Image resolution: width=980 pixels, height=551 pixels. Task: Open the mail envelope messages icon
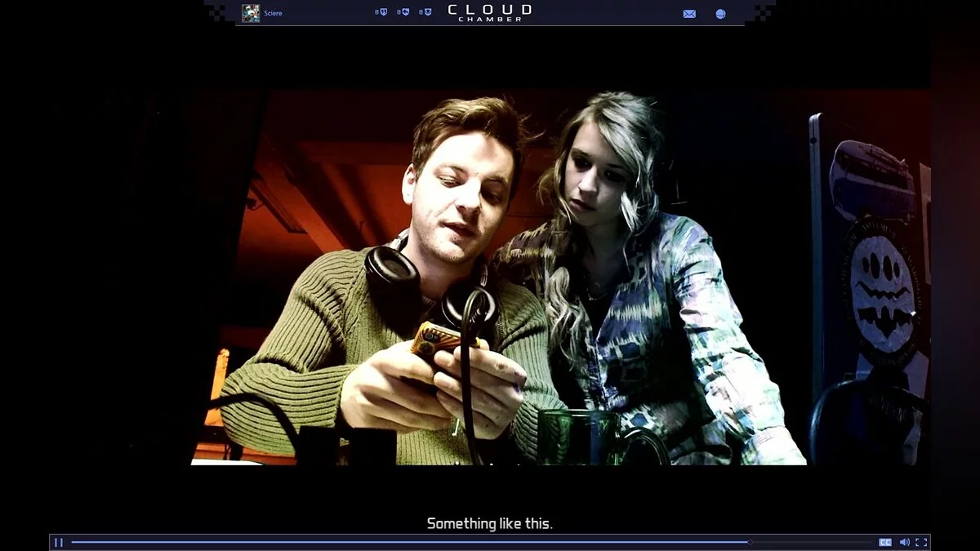click(689, 14)
